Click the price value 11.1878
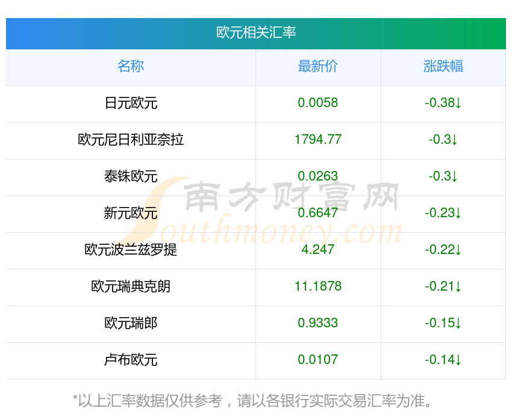512x420 pixels. [318, 286]
